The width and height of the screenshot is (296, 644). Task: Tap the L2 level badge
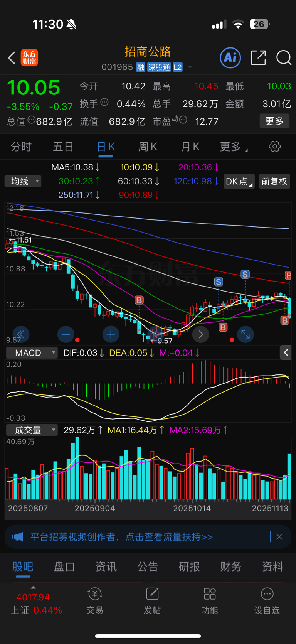click(178, 67)
